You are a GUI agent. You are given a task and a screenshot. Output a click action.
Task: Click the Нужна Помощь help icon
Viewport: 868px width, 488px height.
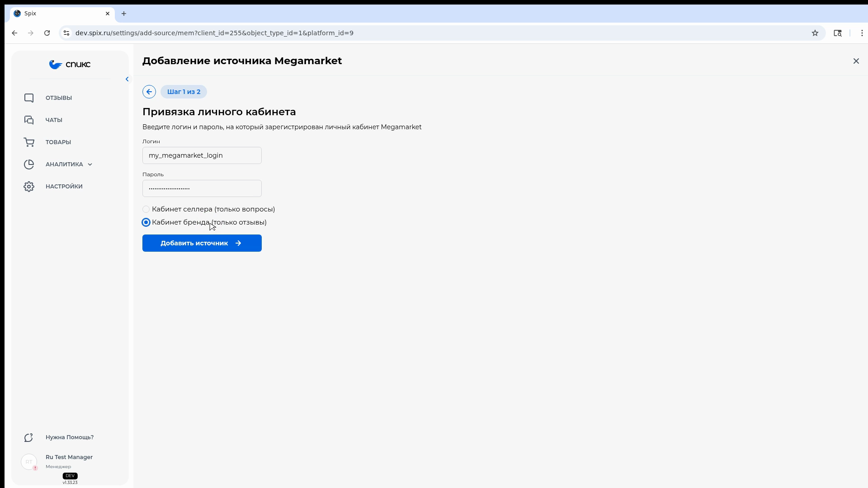coord(29,437)
